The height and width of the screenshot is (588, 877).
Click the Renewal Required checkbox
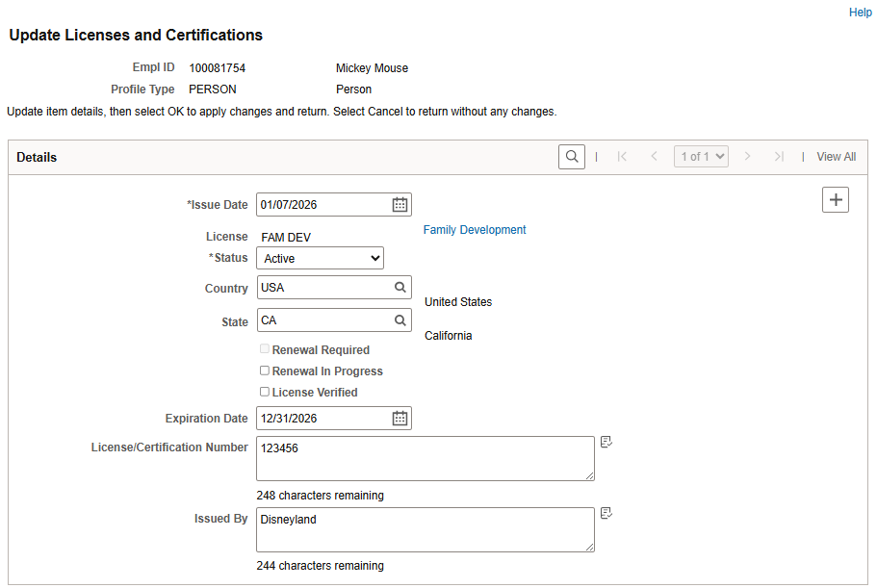(265, 349)
